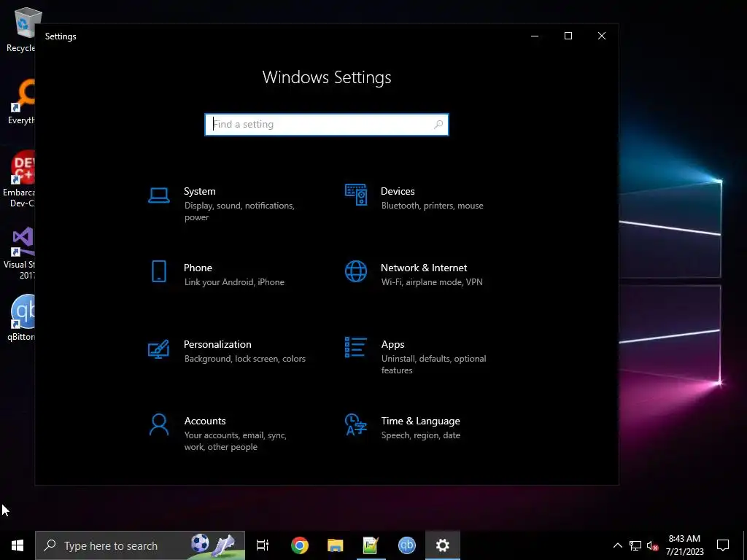This screenshot has height=560, width=747.
Task: Open File Explorer from the taskbar
Action: click(336, 545)
